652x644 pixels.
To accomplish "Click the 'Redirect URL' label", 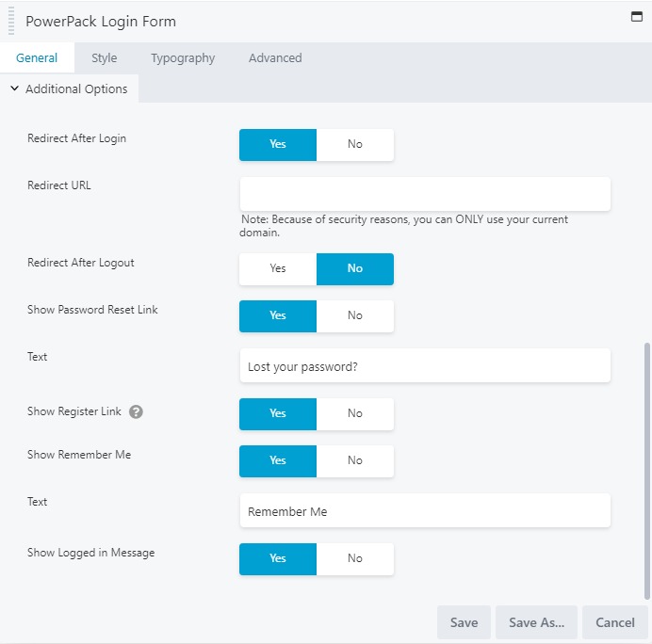I will pos(58,185).
